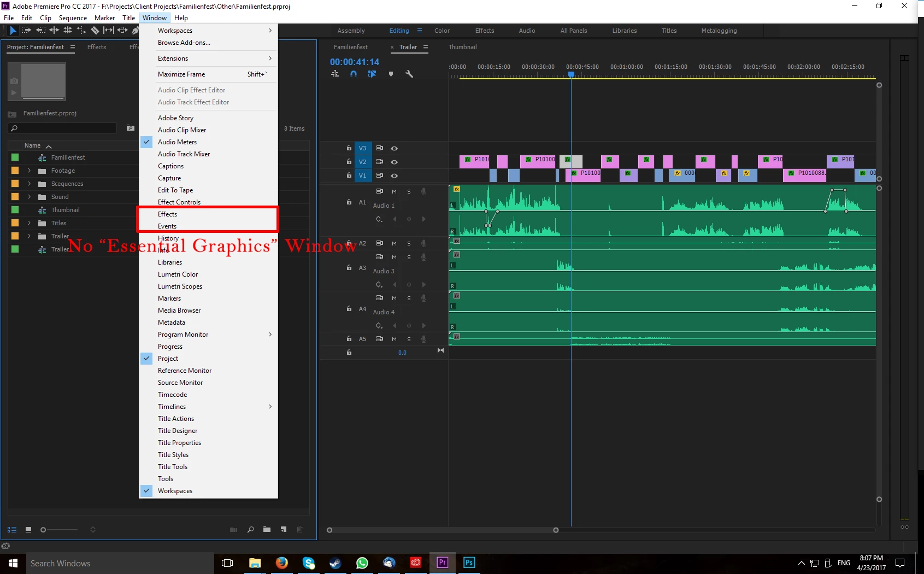Open Program Monitor submenu
Viewport: 924px width, 574px height.
(209, 335)
